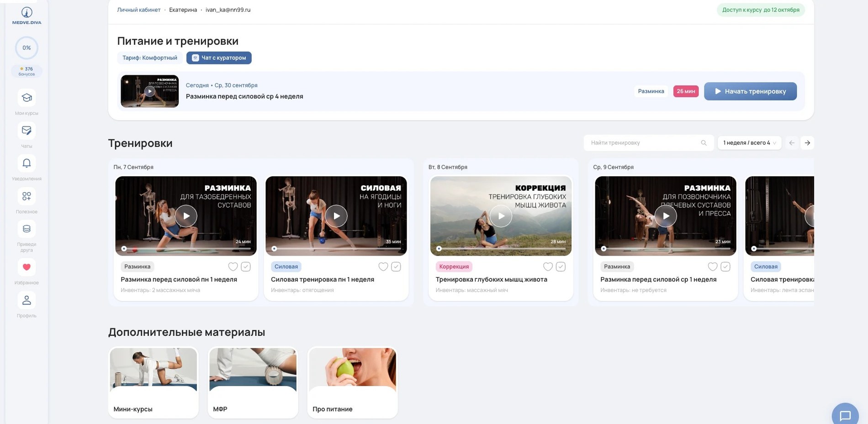Screen dimensions: 868x424
Task: Open Chats (Чаты) sidebar icon
Action: (26, 131)
